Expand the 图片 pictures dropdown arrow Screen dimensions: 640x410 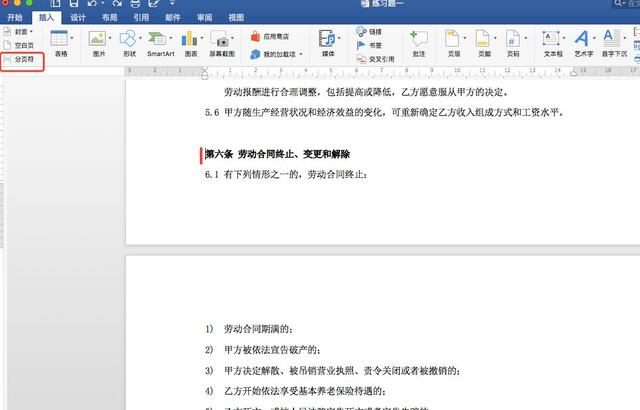click(110, 38)
